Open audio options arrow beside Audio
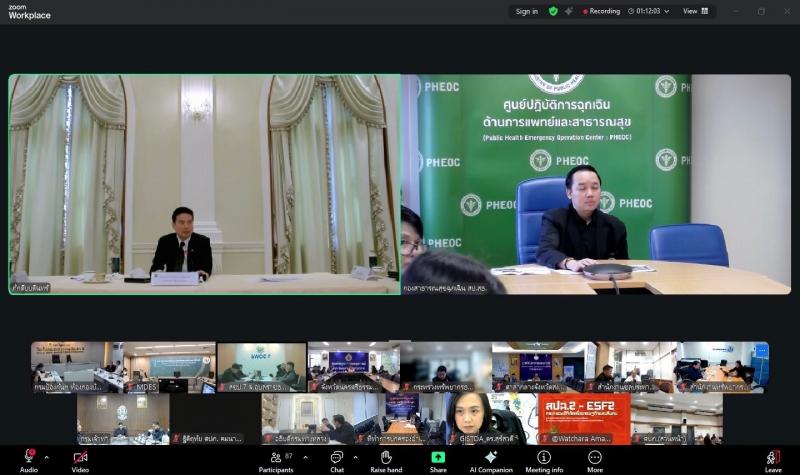800x475 pixels. 46,458
